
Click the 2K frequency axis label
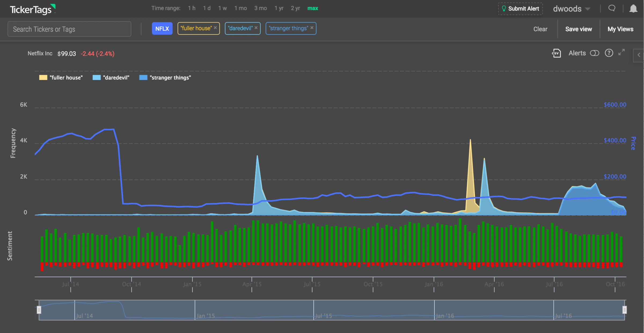[24, 177]
